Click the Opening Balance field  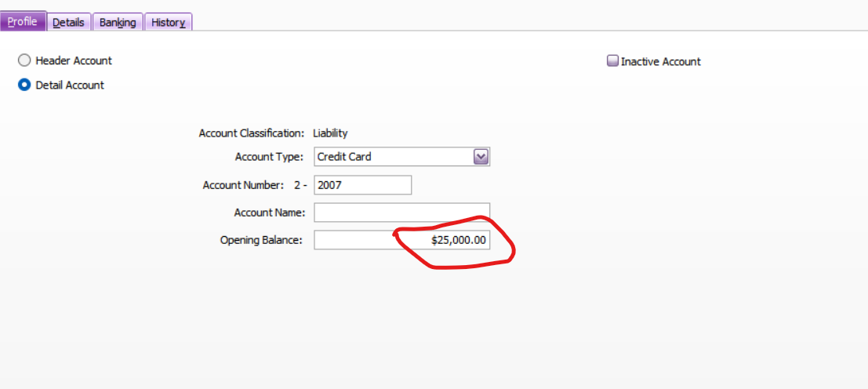coord(402,240)
